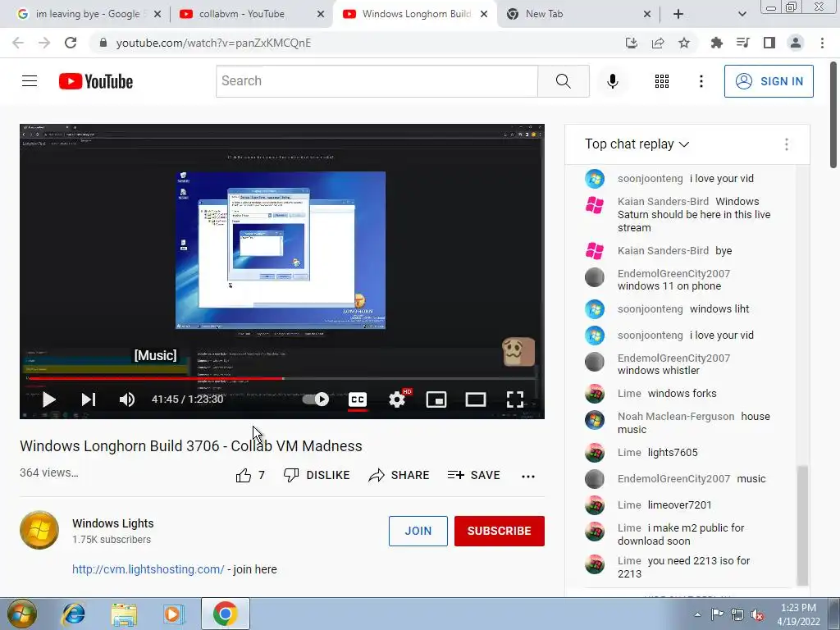Bookmark this page with star
Image resolution: width=840 pixels, height=630 pixels.
(684, 43)
